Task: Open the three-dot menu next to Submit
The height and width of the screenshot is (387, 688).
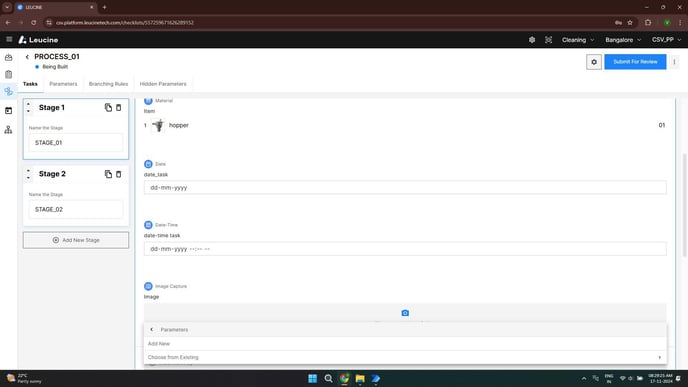Action: click(674, 62)
